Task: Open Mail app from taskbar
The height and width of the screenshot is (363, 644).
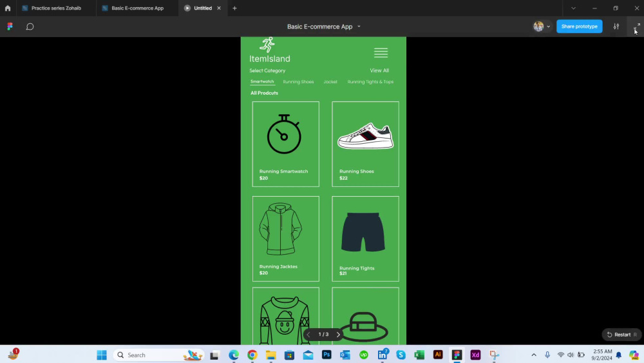Action: pyautogui.click(x=308, y=355)
